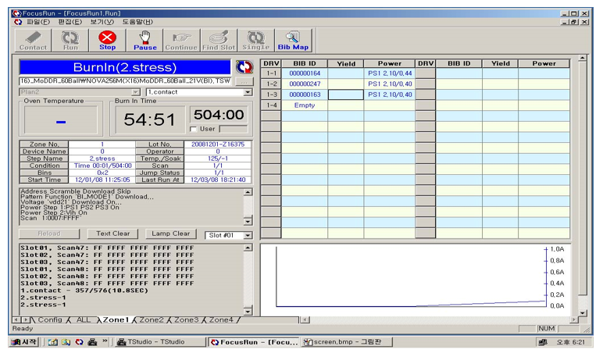This screenshot has height=364, width=603.
Task: Click the BIB table vertical scrollbar up arrow
Action: [583, 58]
